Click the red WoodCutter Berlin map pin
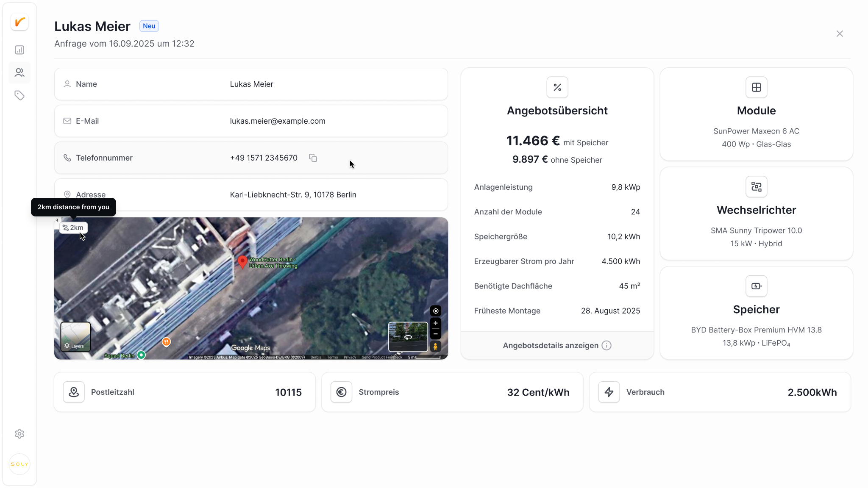The height and width of the screenshot is (488, 868). click(x=242, y=262)
